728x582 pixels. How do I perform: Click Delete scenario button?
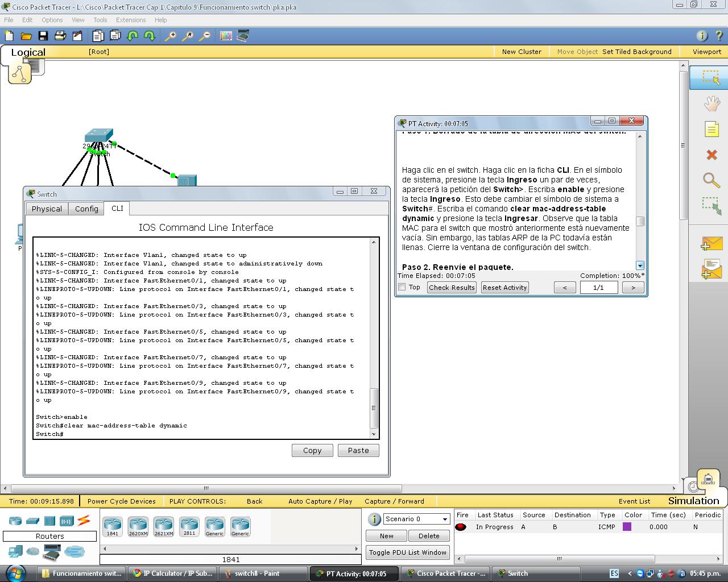point(429,535)
